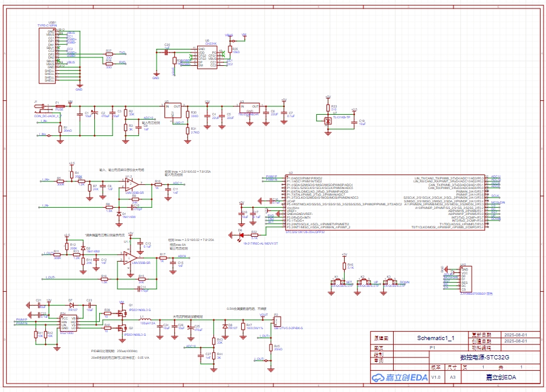Click diode D2 beside resistor R12
This screenshot has width=546, height=392.
[x=83, y=248]
